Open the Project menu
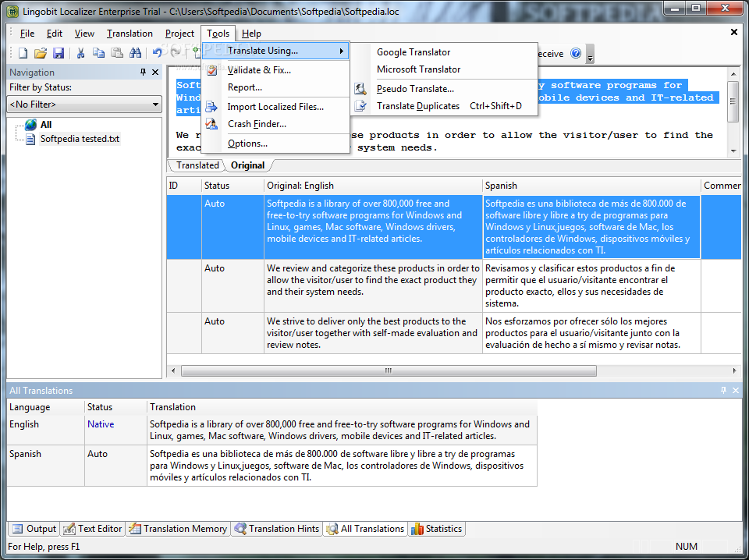The width and height of the screenshot is (749, 560). (179, 34)
